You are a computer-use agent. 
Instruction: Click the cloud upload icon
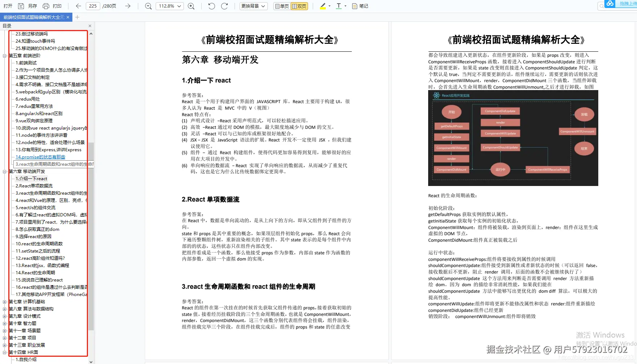[610, 4]
